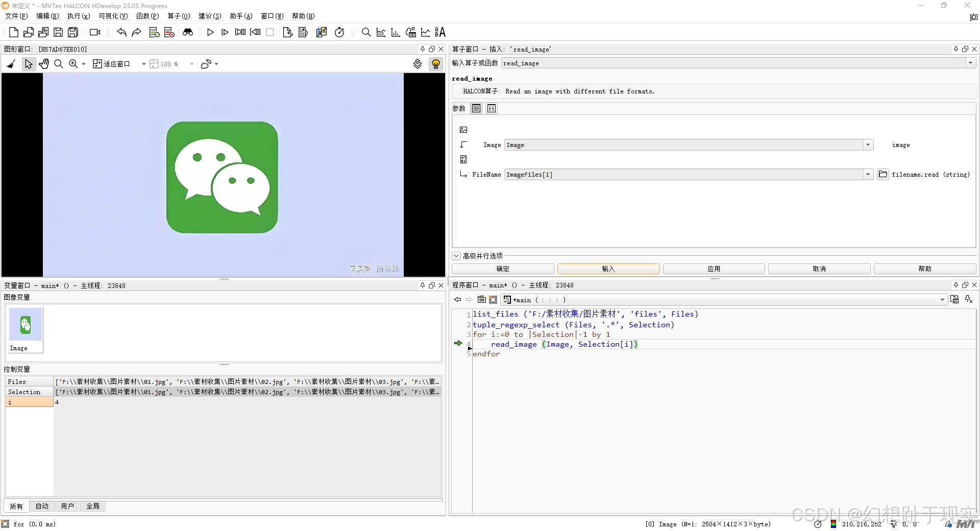Click the 确定 OK button
Screen dimensions: 980x531
tap(503, 269)
